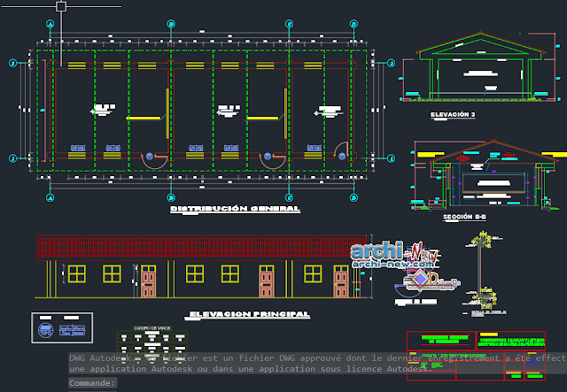Viewport: 567px width, 392px height.
Task: Click the DWG Autodesk notification message text
Action: pos(317,363)
